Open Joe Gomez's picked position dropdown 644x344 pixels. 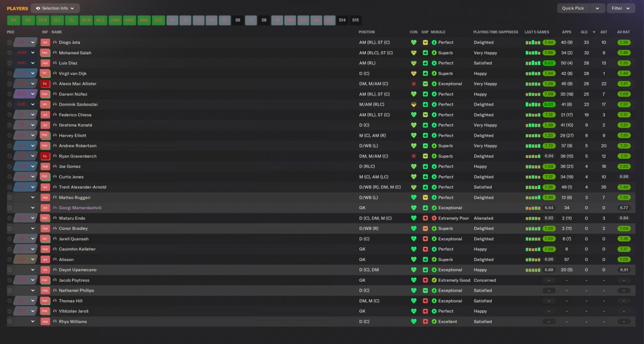[x=26, y=166]
